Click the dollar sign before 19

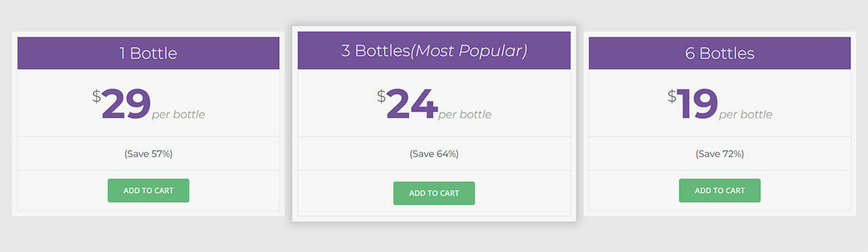pos(672,96)
